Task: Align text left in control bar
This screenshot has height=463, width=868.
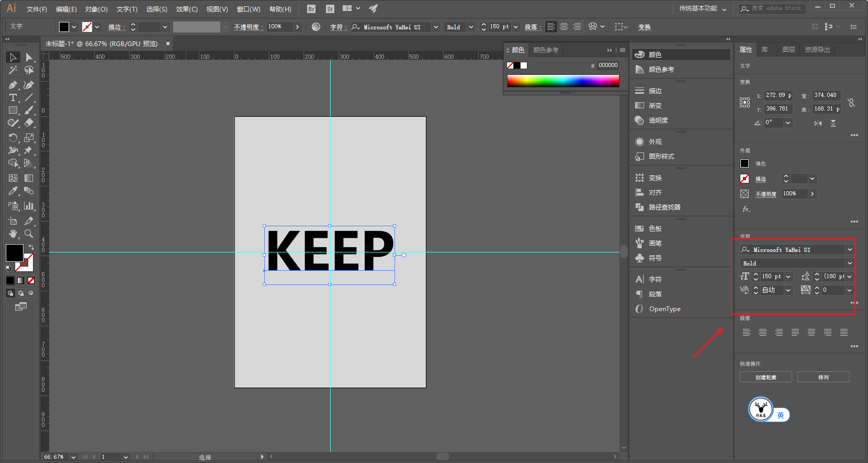Action: click(551, 27)
